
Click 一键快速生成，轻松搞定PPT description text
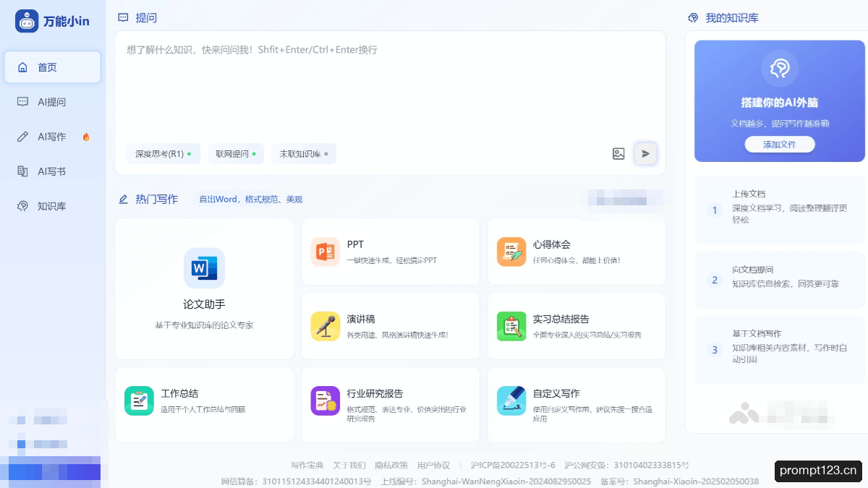pyautogui.click(x=391, y=260)
